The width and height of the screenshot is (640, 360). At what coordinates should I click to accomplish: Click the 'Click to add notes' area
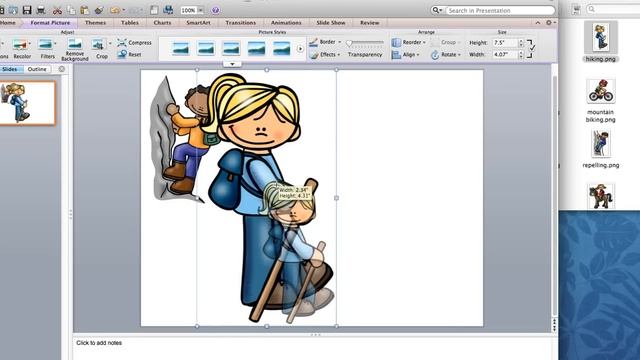pos(99,343)
